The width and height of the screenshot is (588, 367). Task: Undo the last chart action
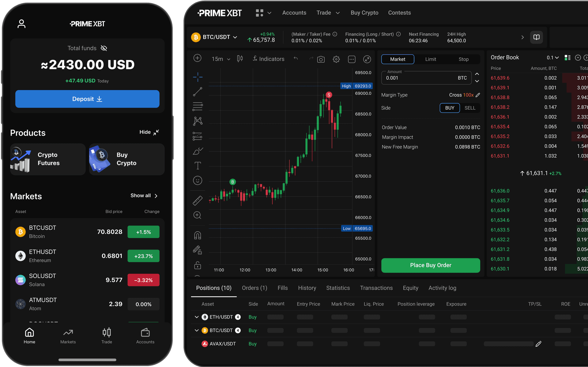296,58
